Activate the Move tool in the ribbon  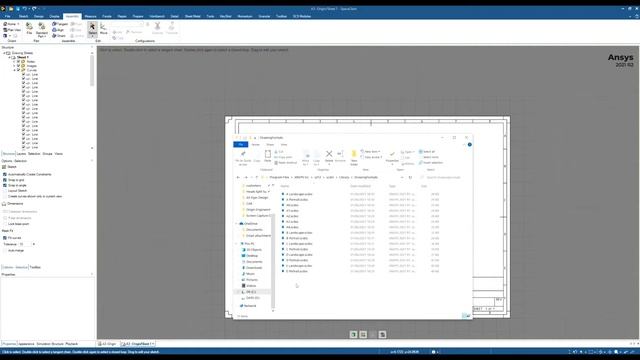[104, 28]
